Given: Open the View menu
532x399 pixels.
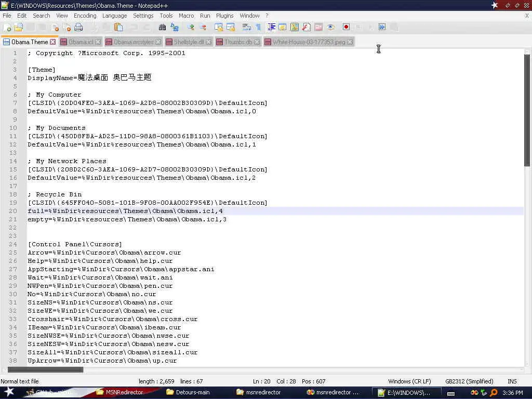Looking at the screenshot, I should pos(62,16).
